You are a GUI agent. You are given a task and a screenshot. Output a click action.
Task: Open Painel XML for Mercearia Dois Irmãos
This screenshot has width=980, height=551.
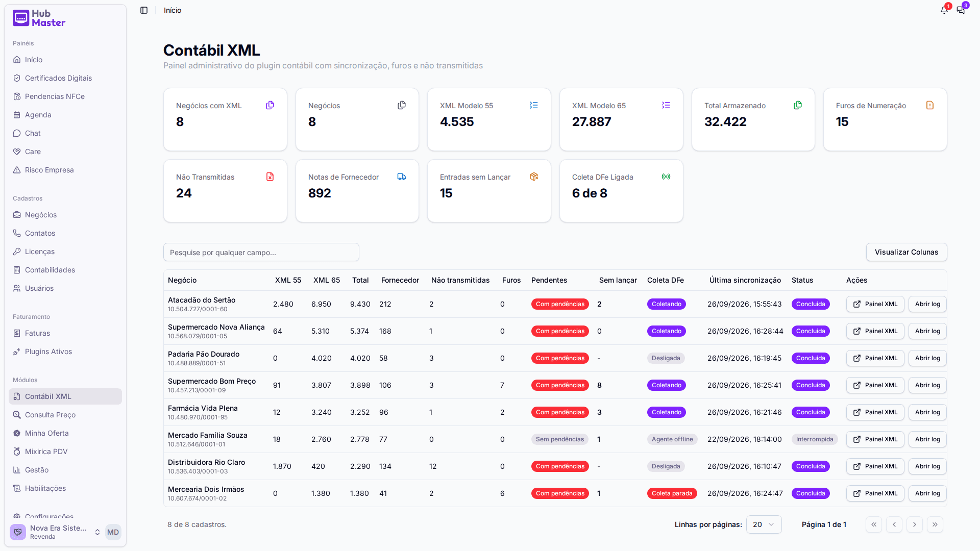(875, 493)
